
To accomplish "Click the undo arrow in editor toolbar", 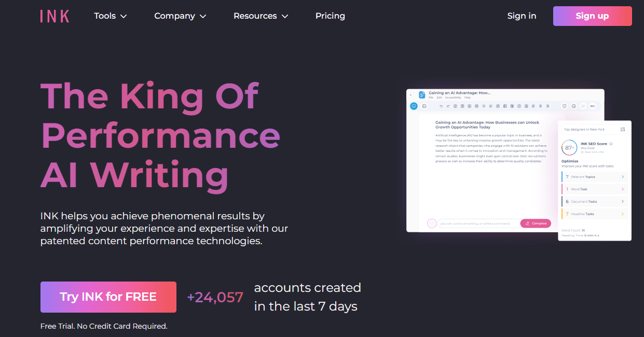I will [x=441, y=106].
